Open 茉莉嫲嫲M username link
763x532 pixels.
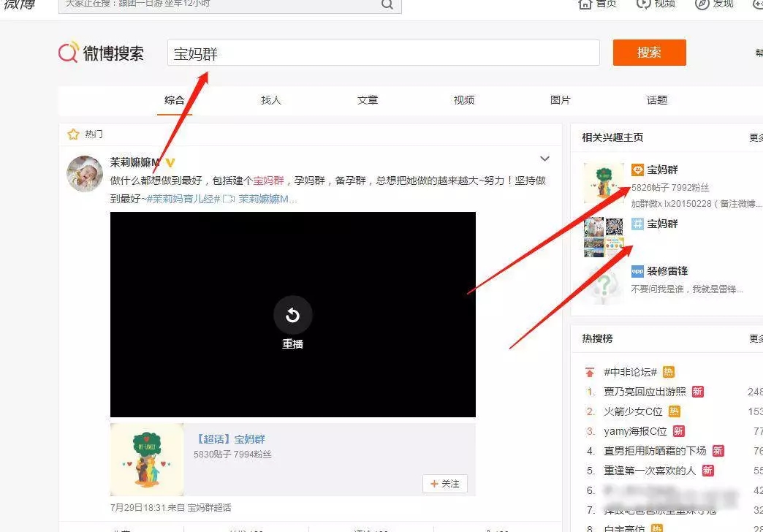pyautogui.click(x=134, y=162)
